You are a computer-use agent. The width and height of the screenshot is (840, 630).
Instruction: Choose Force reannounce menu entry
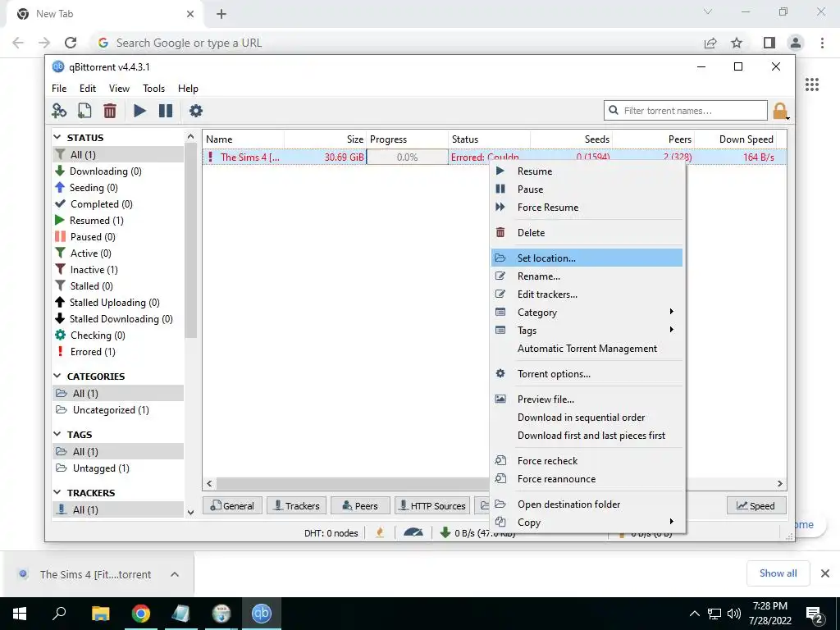click(587, 479)
